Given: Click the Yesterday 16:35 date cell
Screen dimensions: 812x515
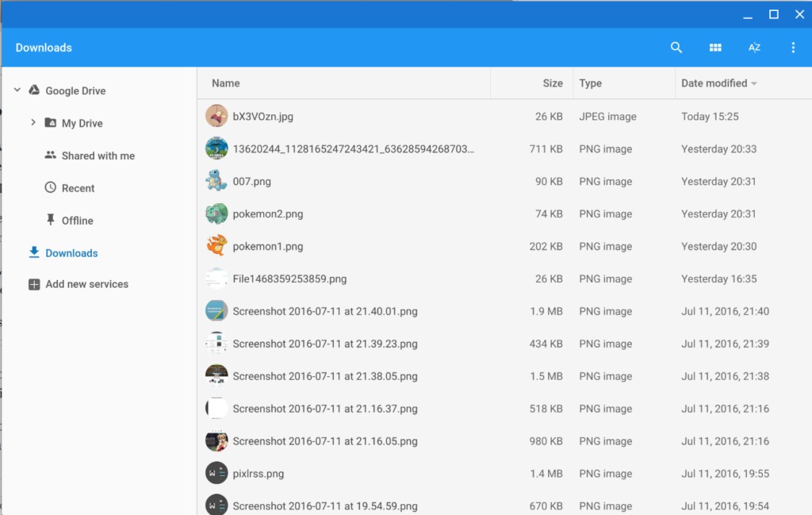Looking at the screenshot, I should pyautogui.click(x=718, y=279).
